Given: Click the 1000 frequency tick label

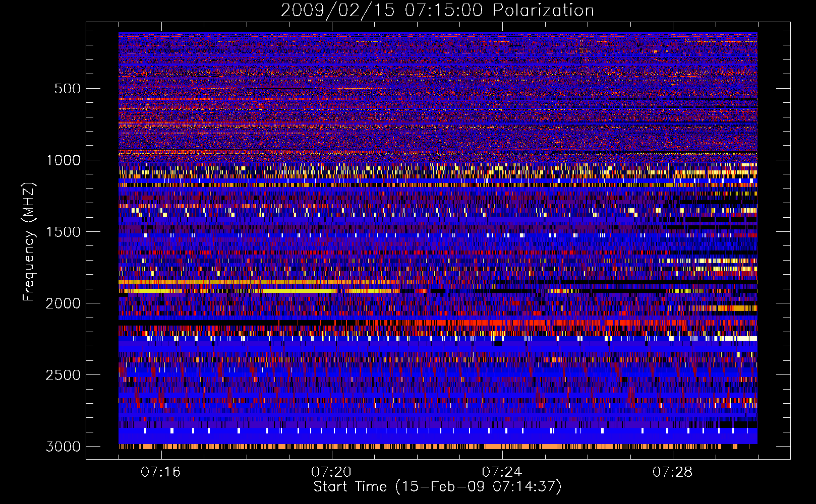Looking at the screenshot, I should point(63,160).
